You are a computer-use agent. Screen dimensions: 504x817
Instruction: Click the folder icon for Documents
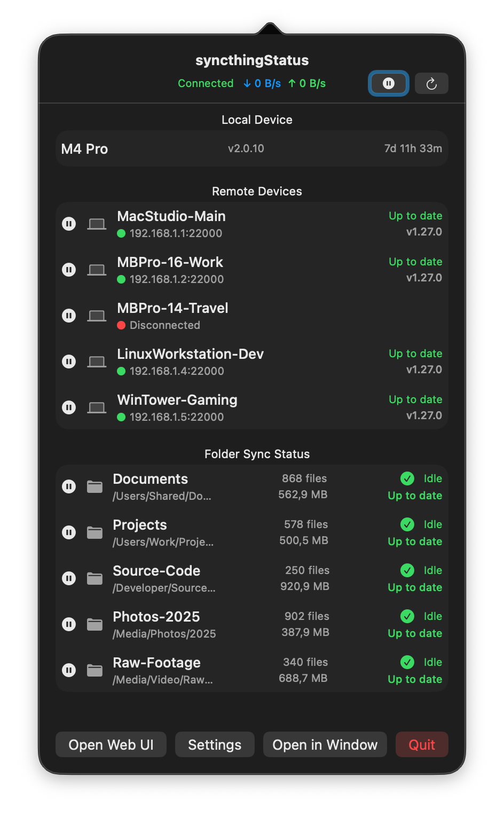pos(94,486)
